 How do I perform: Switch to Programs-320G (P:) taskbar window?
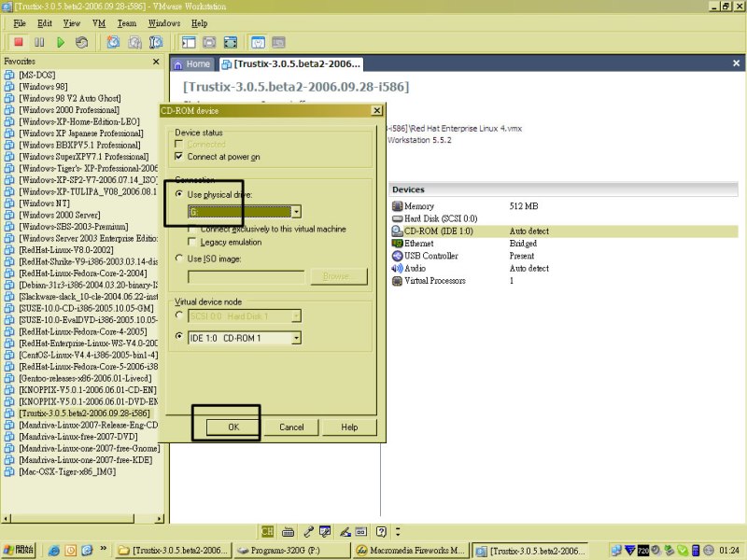click(291, 551)
